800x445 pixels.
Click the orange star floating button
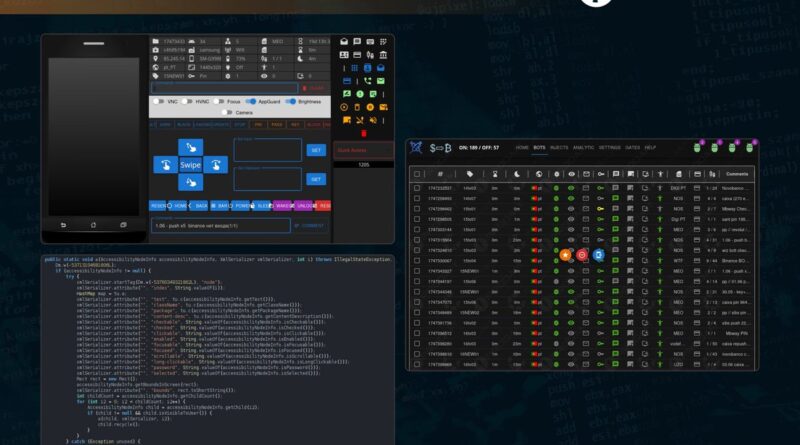pyautogui.click(x=565, y=255)
